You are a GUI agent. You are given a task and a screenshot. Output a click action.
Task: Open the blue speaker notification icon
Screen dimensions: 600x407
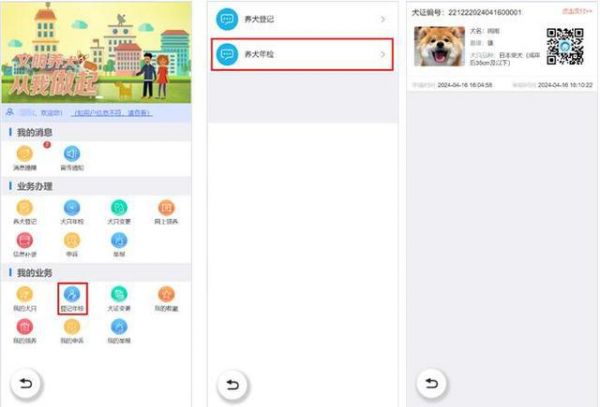[72, 154]
